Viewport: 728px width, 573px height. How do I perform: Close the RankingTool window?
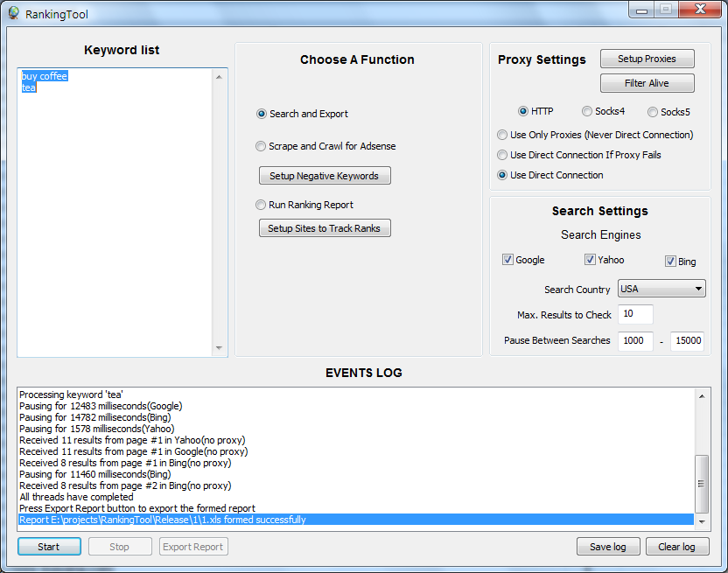[700, 10]
